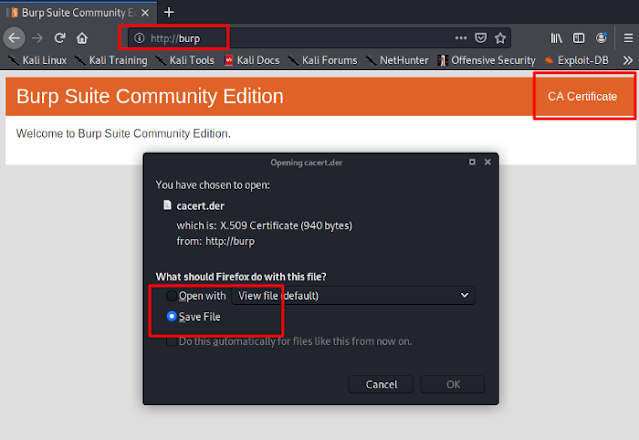Expand the View file (default) dropdown
This screenshot has width=639, height=440.
tap(353, 296)
